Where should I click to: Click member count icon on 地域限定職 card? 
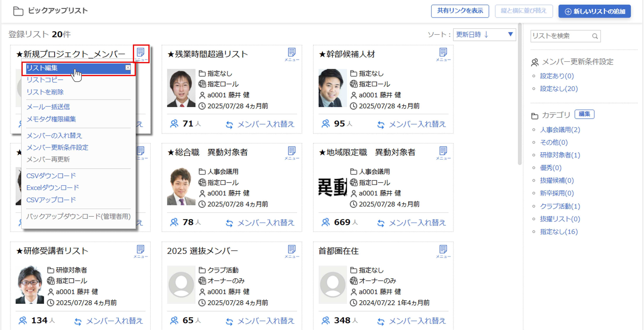tap(326, 222)
